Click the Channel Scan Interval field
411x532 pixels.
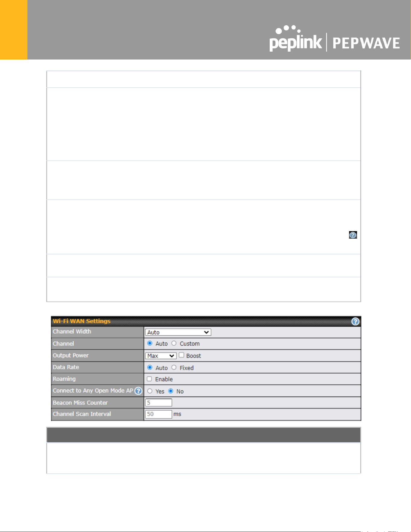click(159, 414)
